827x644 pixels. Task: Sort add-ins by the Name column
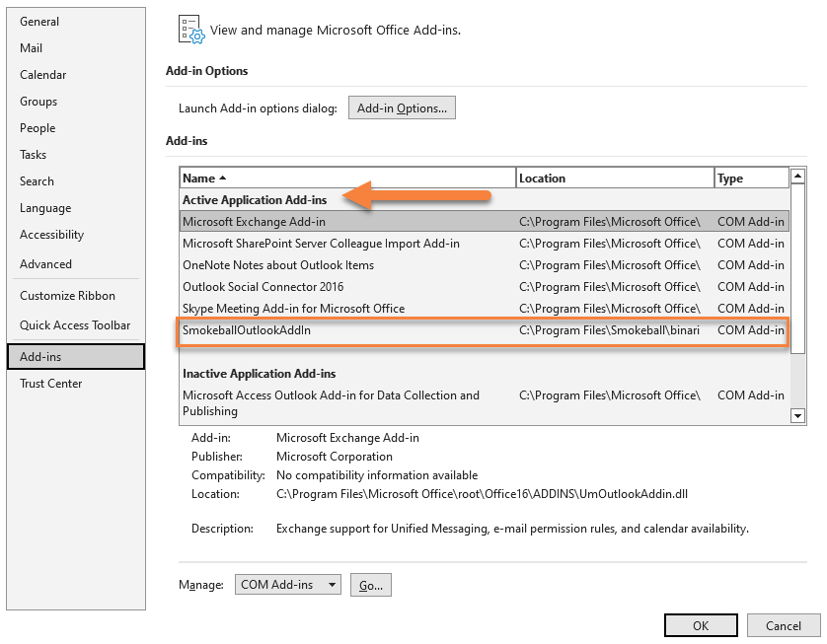point(347,179)
